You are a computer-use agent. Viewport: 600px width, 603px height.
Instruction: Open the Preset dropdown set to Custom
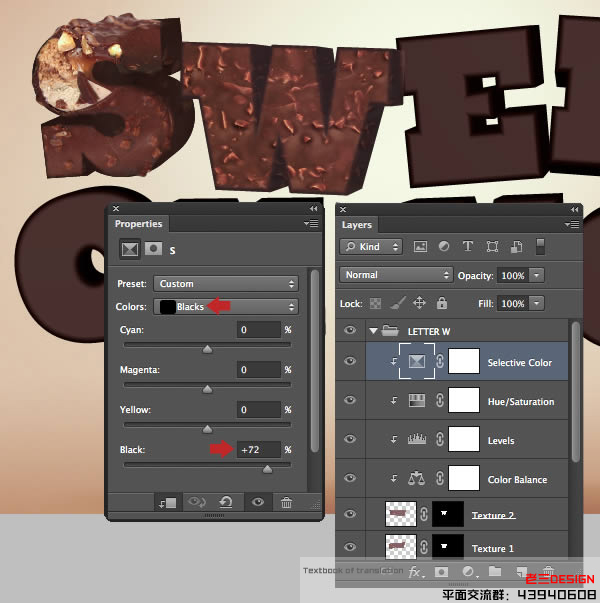(226, 284)
